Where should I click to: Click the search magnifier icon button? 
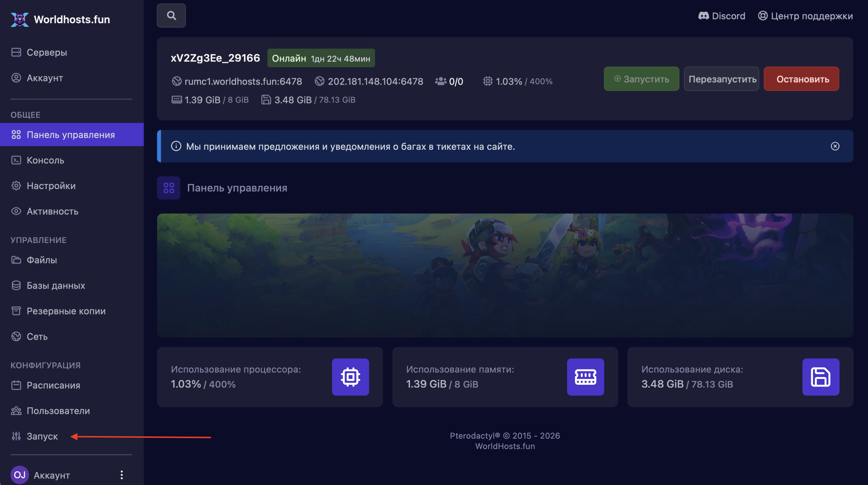pyautogui.click(x=171, y=15)
